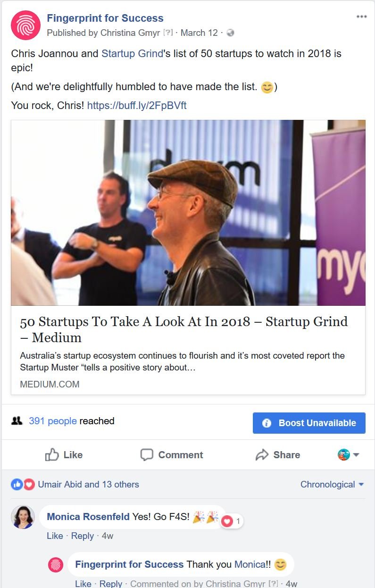The height and width of the screenshot is (588, 375).
Task: Open the article preview photo thumbnail
Action: (188, 213)
